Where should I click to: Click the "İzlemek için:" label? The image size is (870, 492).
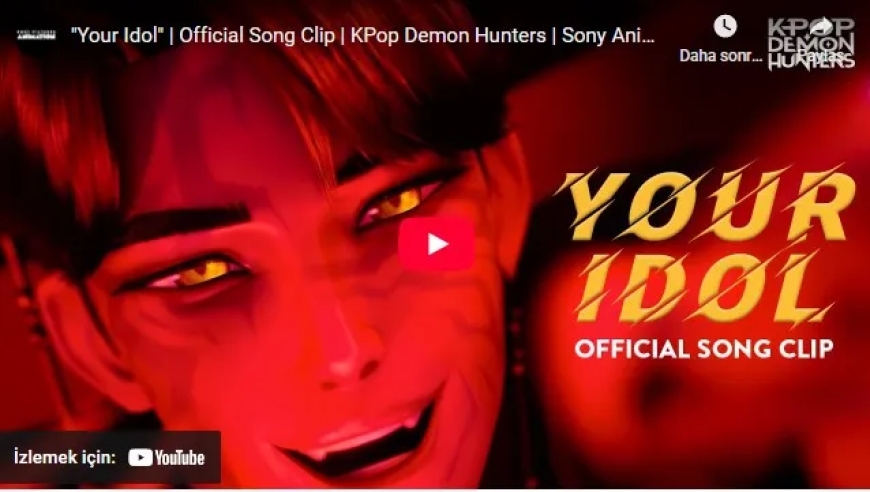65,457
